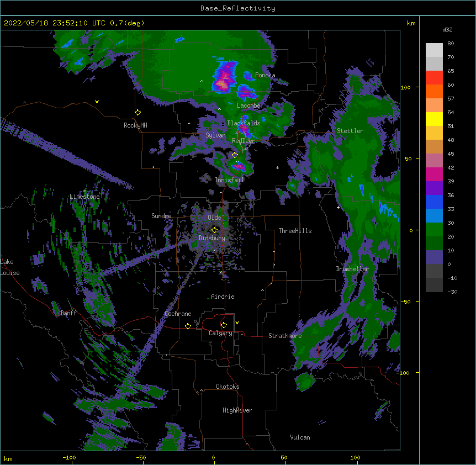
Task: Select the royal blue band in dBZ legend
Action: tap(434, 202)
